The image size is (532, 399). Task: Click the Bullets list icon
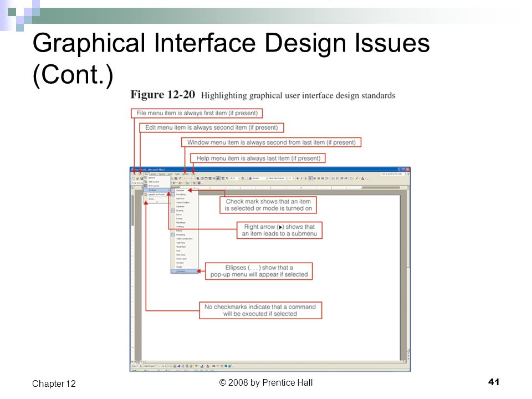337,178
